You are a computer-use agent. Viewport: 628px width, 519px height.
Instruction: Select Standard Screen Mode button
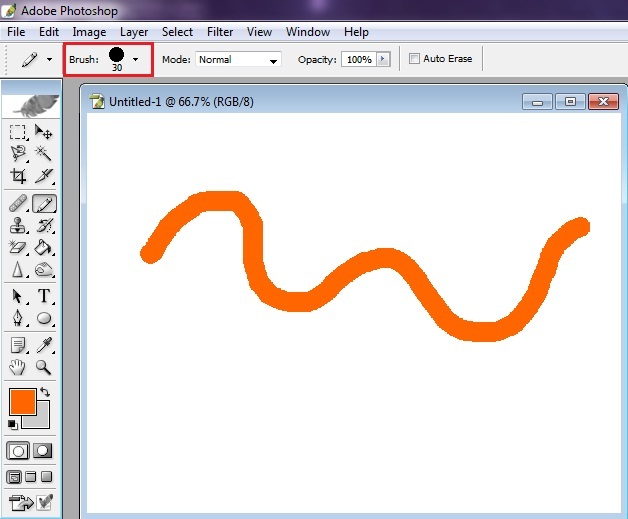click(14, 477)
